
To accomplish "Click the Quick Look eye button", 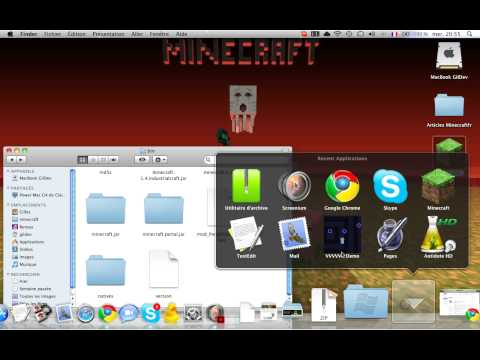I will tap(142, 160).
